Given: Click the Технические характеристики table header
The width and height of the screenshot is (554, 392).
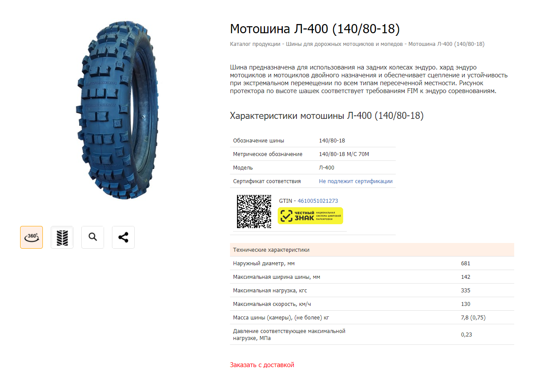Looking at the screenshot, I should [372, 250].
